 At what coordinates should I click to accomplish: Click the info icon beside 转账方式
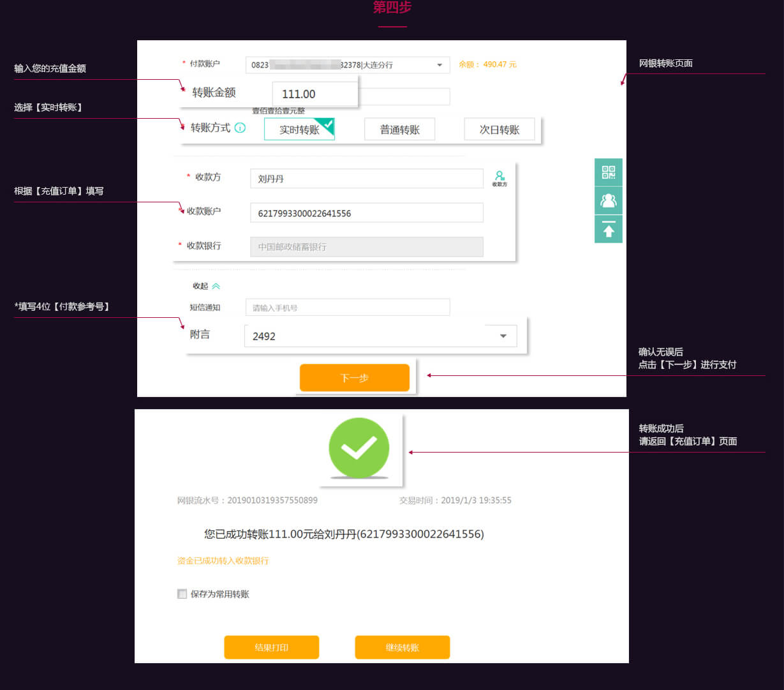pos(240,128)
